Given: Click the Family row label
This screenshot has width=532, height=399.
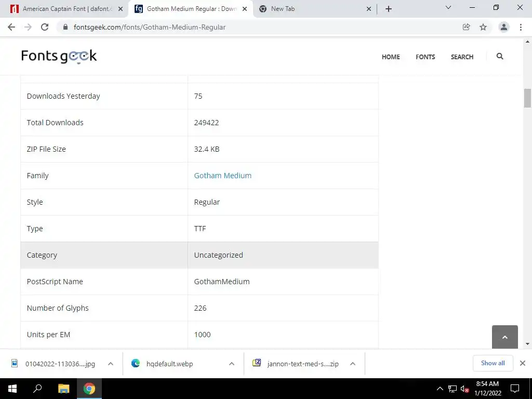Looking at the screenshot, I should pyautogui.click(x=37, y=176).
